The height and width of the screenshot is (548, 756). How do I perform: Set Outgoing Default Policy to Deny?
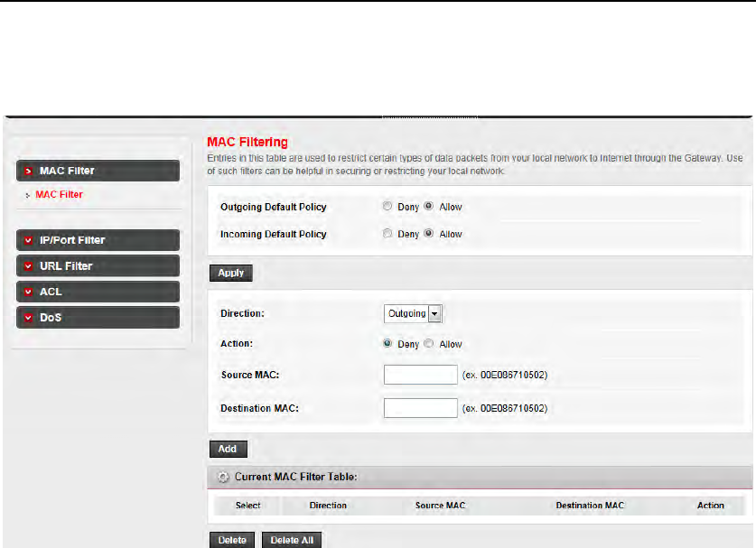click(387, 206)
